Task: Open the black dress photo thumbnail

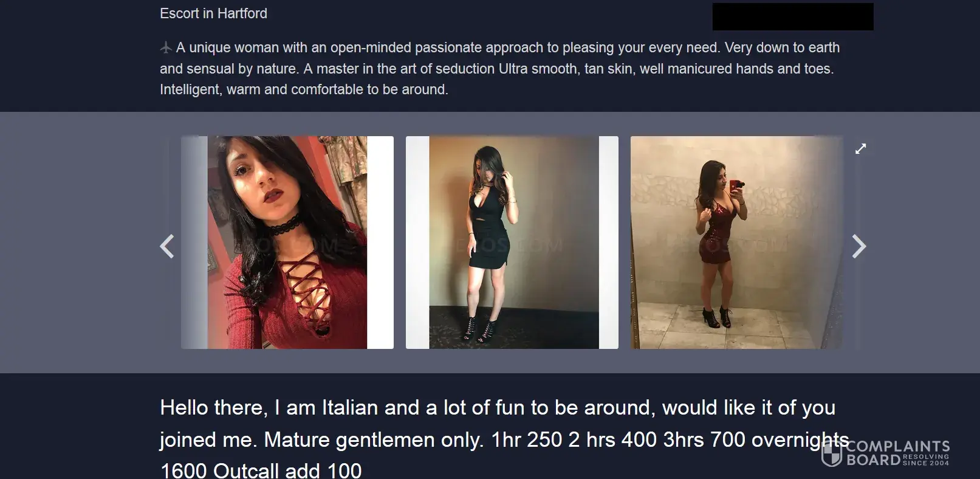Action: 512,243
